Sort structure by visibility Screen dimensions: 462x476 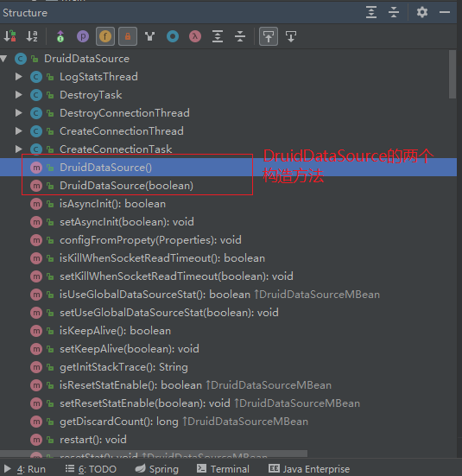click(9, 36)
